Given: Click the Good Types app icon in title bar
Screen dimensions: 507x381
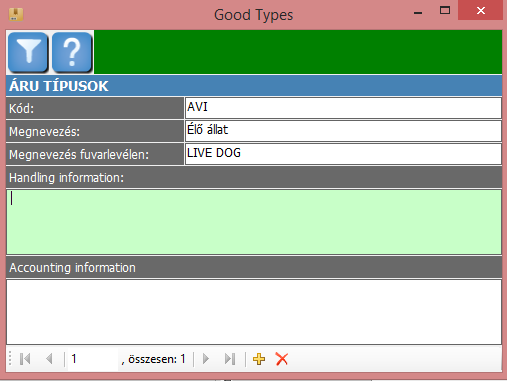Looking at the screenshot, I should [16, 14].
